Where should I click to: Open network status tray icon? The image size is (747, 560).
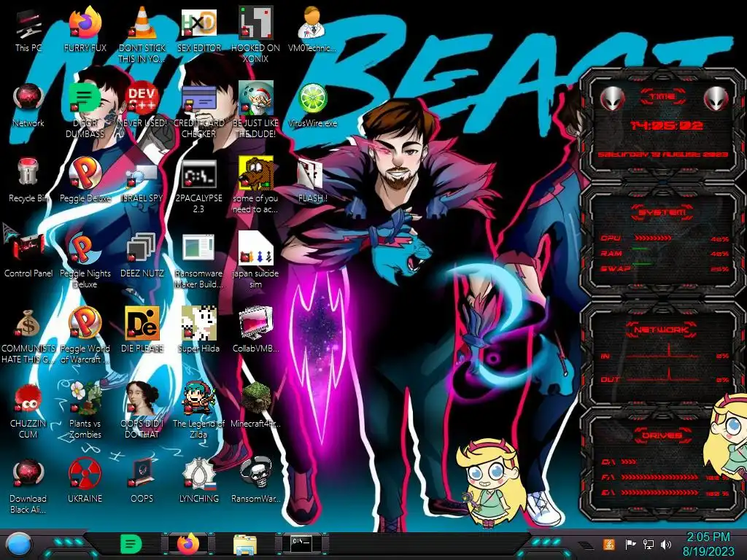tap(649, 544)
